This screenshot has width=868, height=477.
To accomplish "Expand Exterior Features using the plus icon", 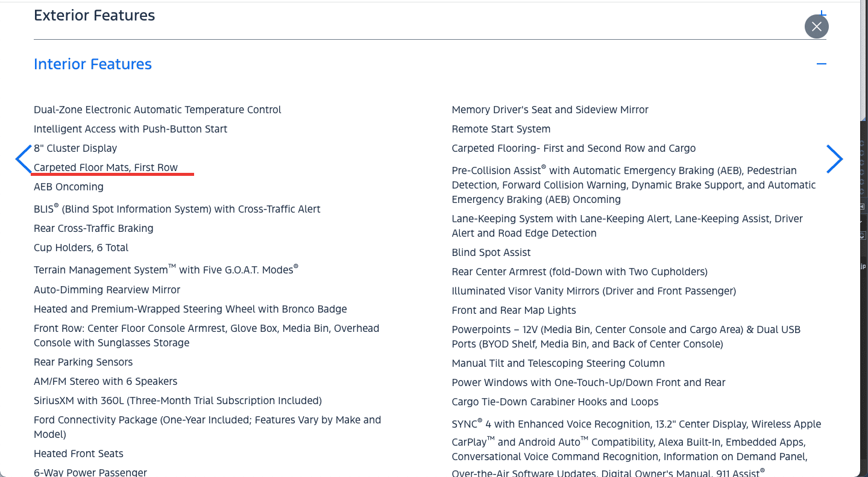I will pyautogui.click(x=822, y=13).
